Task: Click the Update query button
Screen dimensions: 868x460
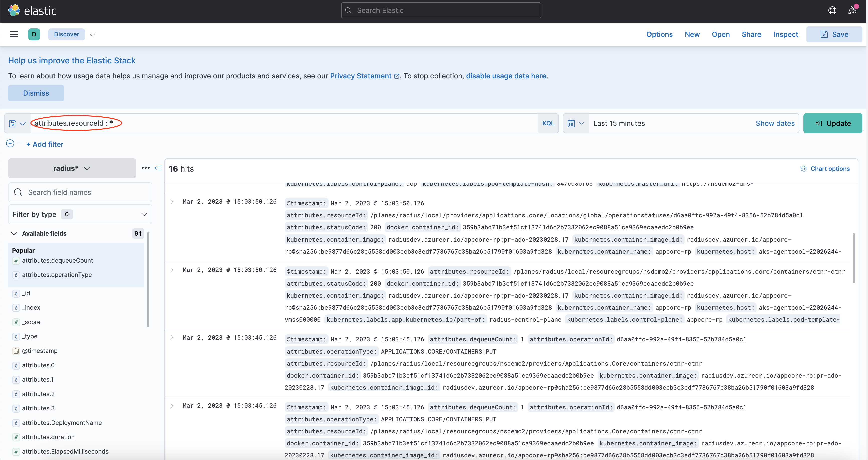Action: pyautogui.click(x=833, y=123)
